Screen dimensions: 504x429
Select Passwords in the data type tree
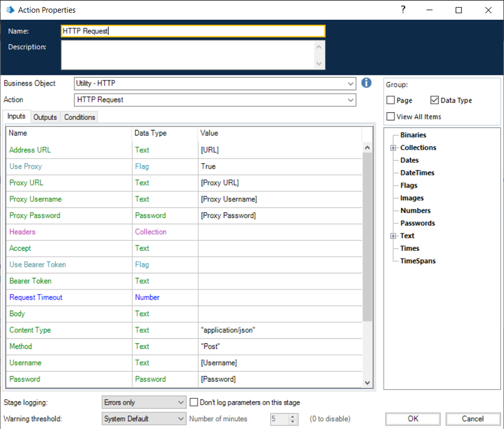pos(417,223)
